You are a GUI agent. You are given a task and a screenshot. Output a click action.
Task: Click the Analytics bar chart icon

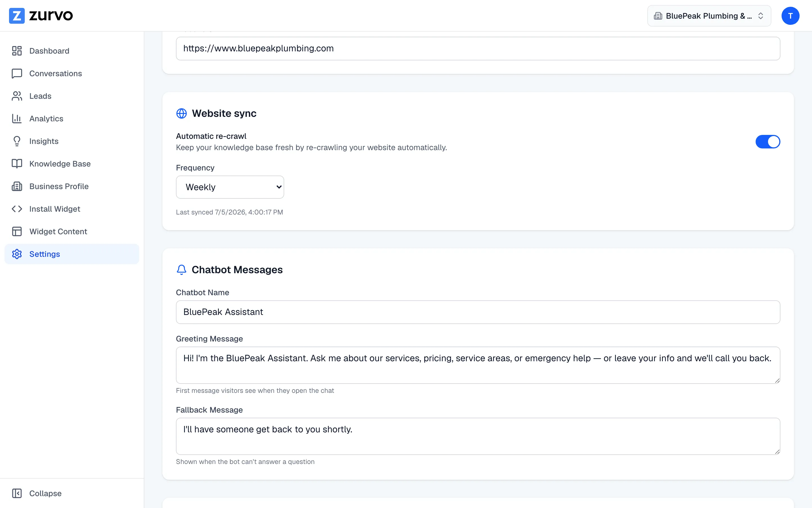click(x=17, y=119)
